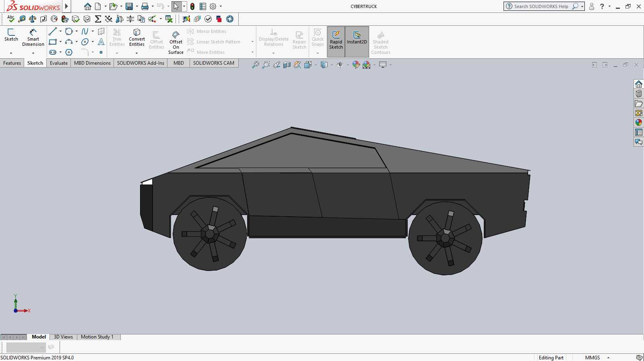Click the Edit Appearance color wheel icon
The height and width of the screenshot is (361, 644).
pyautogui.click(x=356, y=65)
